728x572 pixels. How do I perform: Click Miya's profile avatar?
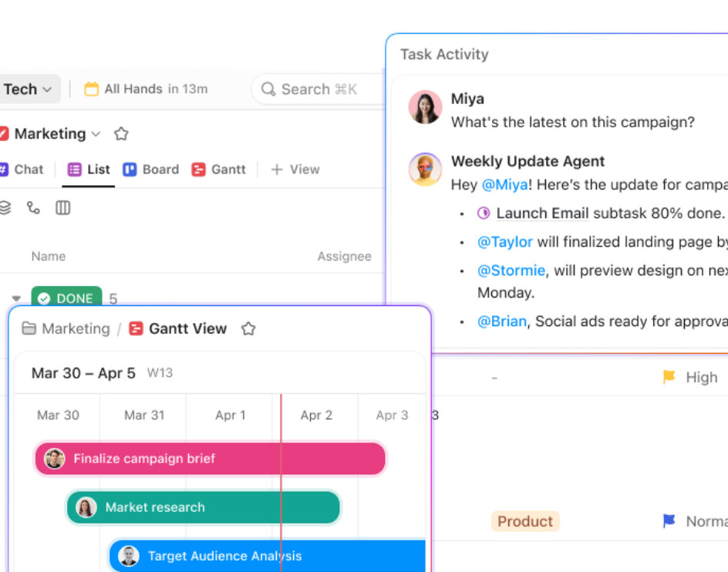point(425,107)
